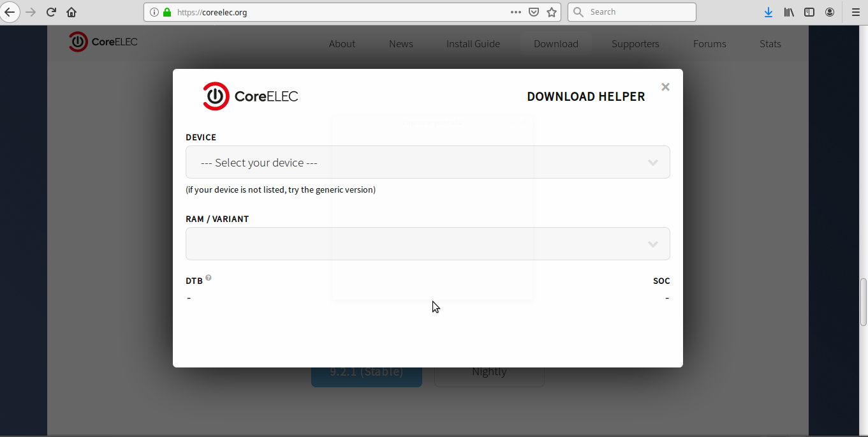Go to the browser Home icon
The width and height of the screenshot is (868, 437).
71,12
